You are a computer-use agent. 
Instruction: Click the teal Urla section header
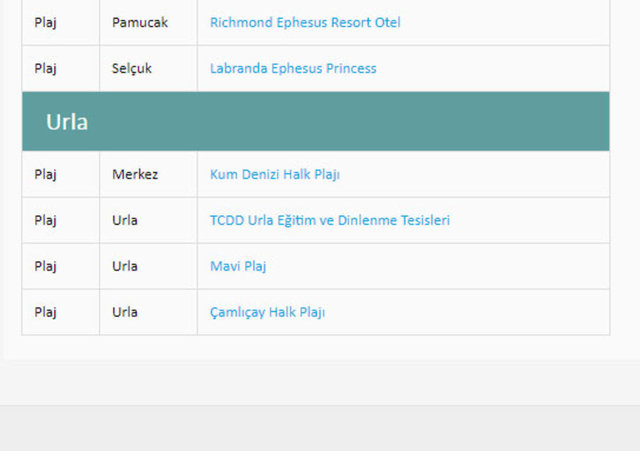pyautogui.click(x=315, y=122)
